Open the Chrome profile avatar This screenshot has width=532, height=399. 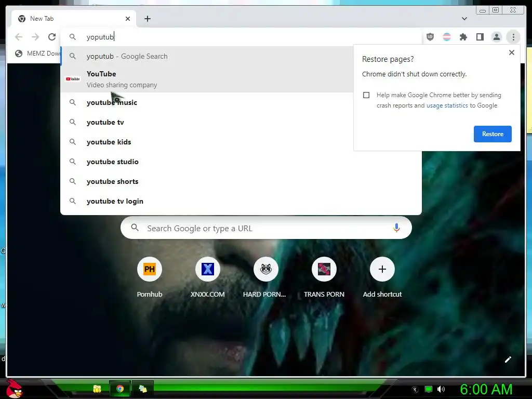click(496, 37)
